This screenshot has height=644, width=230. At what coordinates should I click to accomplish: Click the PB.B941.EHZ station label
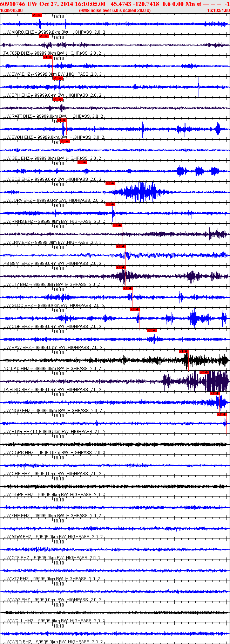point(53,263)
